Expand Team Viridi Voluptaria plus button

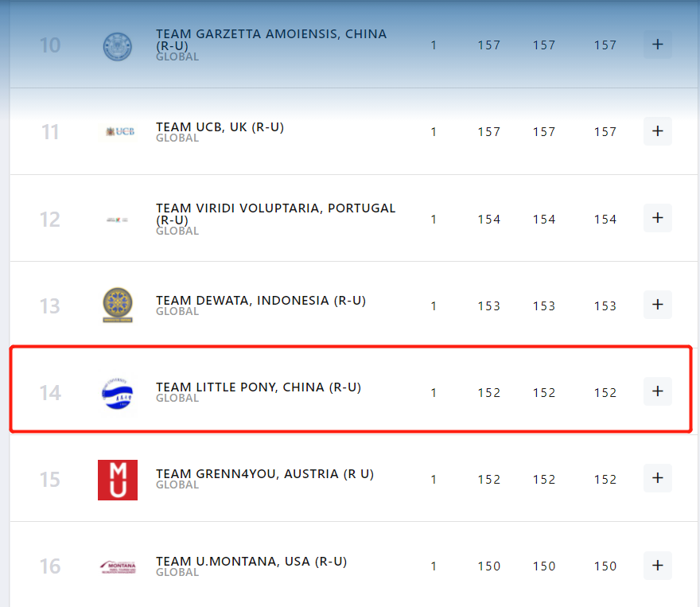coord(657,218)
